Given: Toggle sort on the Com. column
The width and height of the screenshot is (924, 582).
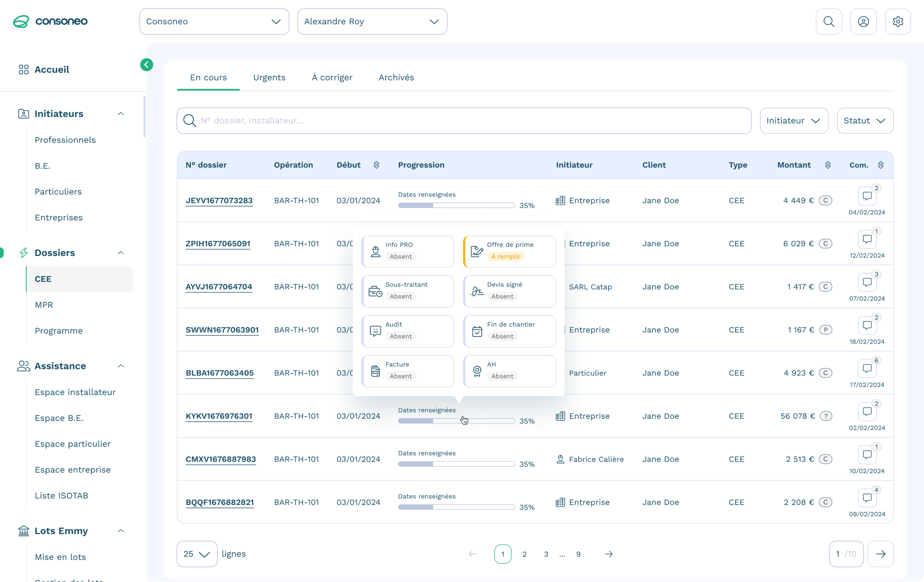Looking at the screenshot, I should point(880,165).
